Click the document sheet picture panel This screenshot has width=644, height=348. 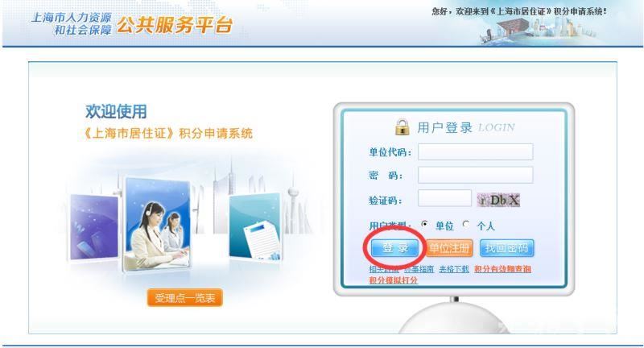254,227
